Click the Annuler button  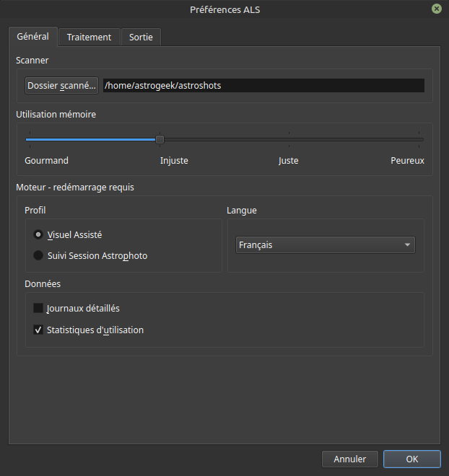click(x=349, y=459)
